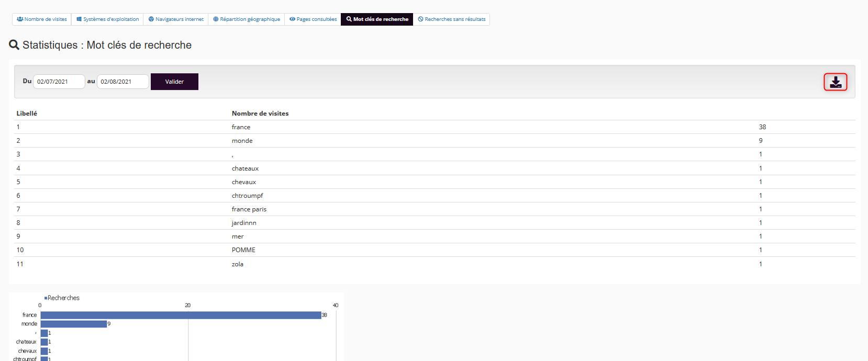Image resolution: width=868 pixels, height=361 pixels.
Task: Click the ban icon for Recherches sans résultats
Action: [x=420, y=19]
